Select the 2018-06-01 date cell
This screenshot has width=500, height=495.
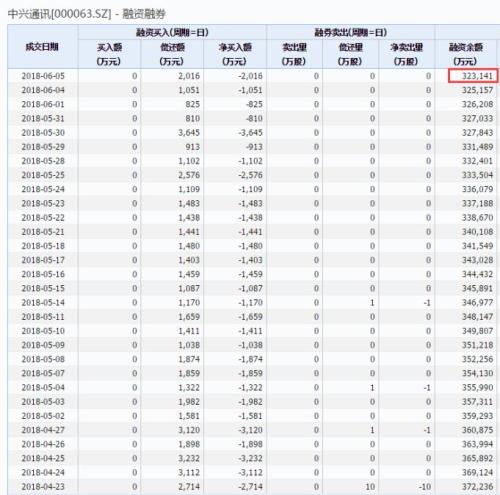(43, 104)
